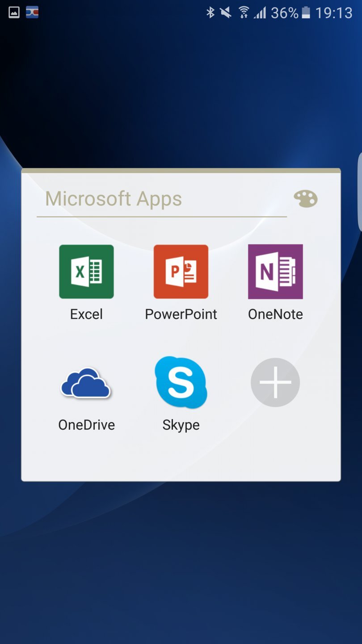This screenshot has width=362, height=644.
Task: Tap the picture notification icon
Action: [14, 13]
